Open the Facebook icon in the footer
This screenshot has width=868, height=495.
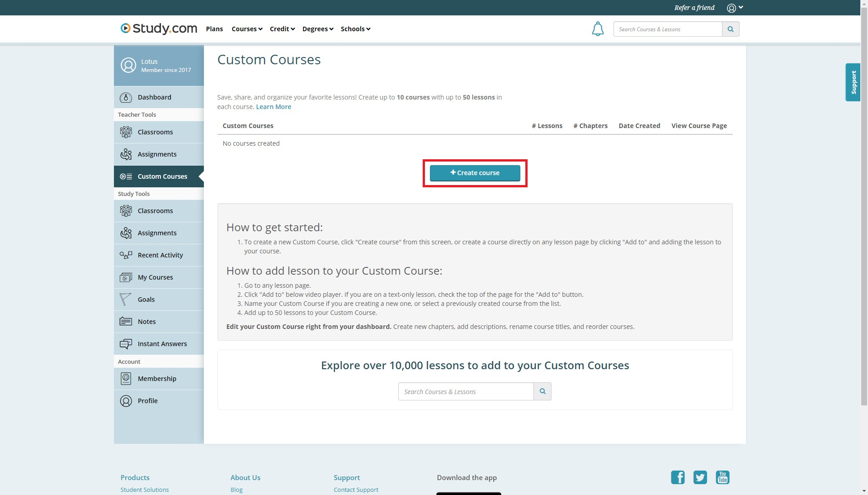pyautogui.click(x=677, y=477)
